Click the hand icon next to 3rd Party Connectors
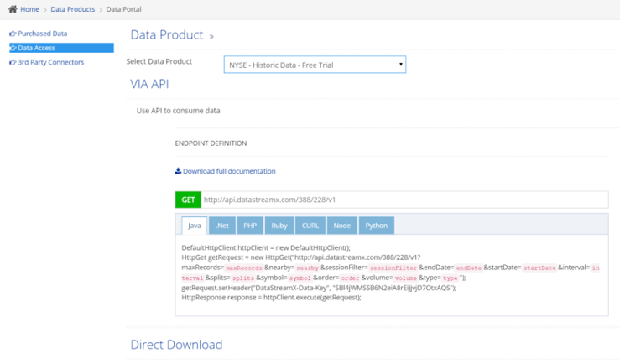 point(13,62)
